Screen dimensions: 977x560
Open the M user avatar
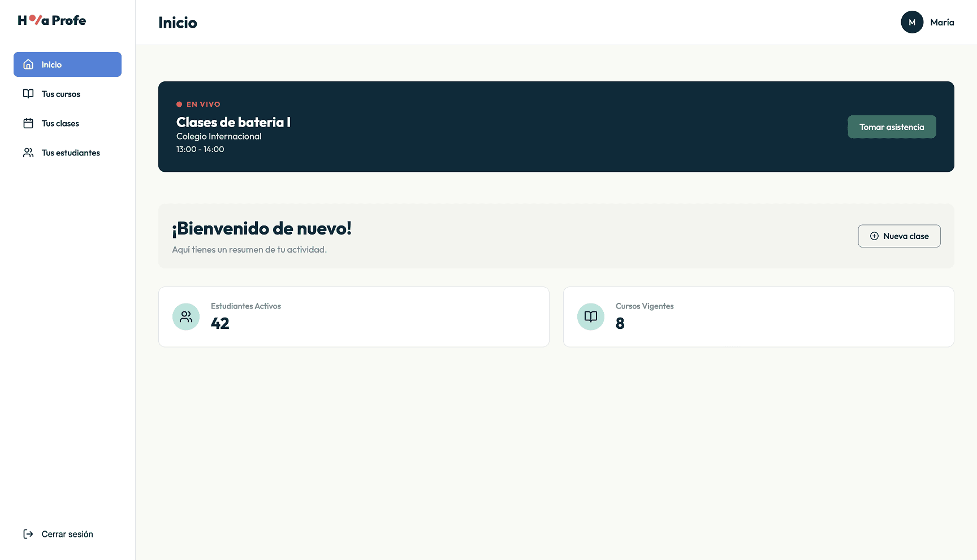click(912, 23)
